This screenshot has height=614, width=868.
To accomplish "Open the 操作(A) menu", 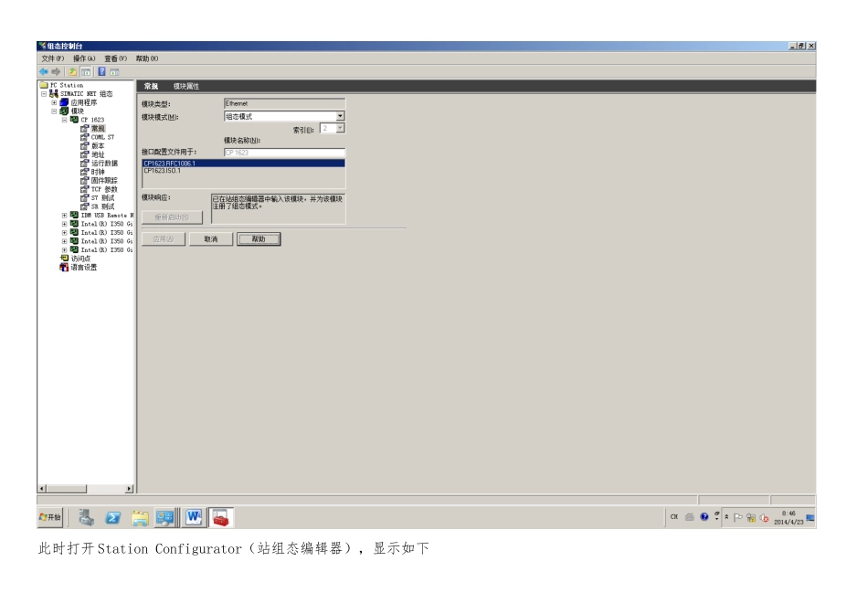I will [x=84, y=58].
